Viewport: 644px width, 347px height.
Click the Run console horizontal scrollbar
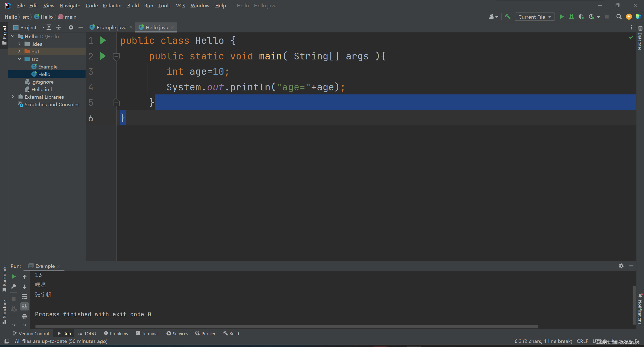[286, 327]
